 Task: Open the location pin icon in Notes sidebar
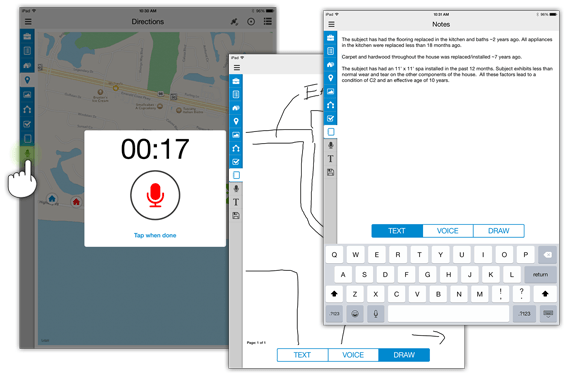(330, 78)
